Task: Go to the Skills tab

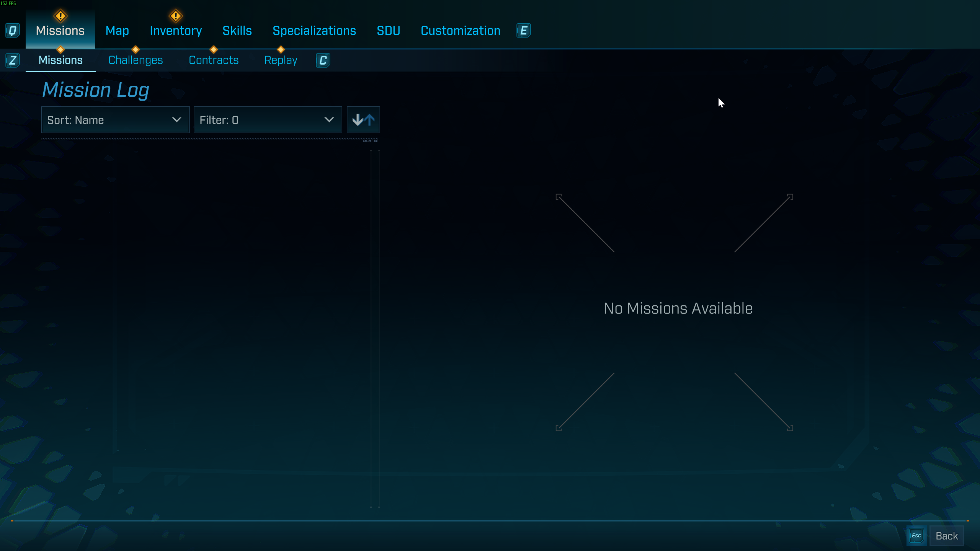Action: pos(237,31)
